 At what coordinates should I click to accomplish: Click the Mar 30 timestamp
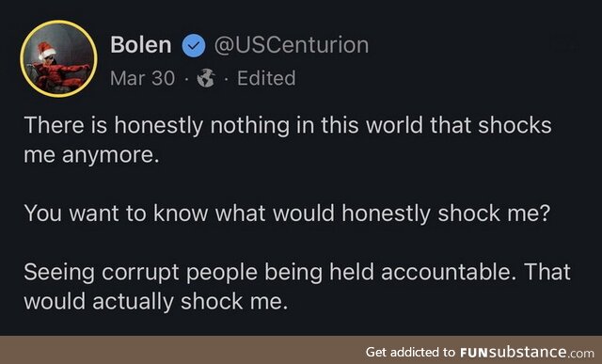(142, 78)
